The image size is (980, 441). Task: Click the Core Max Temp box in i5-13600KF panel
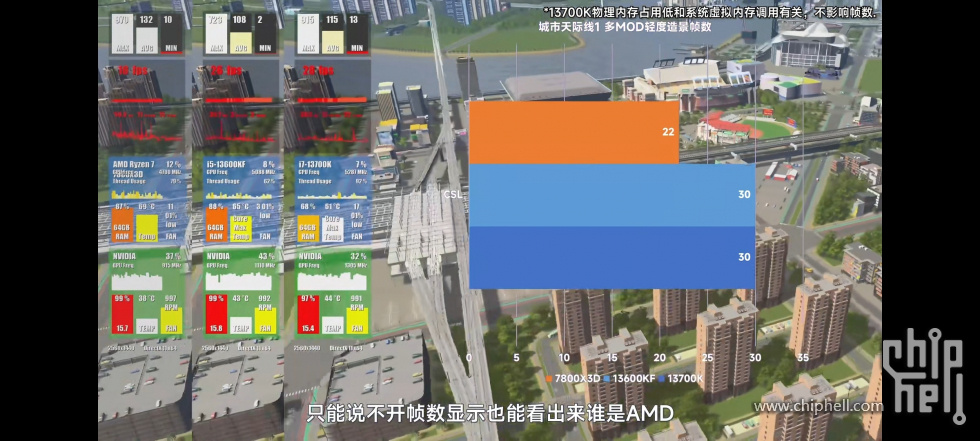tap(240, 228)
